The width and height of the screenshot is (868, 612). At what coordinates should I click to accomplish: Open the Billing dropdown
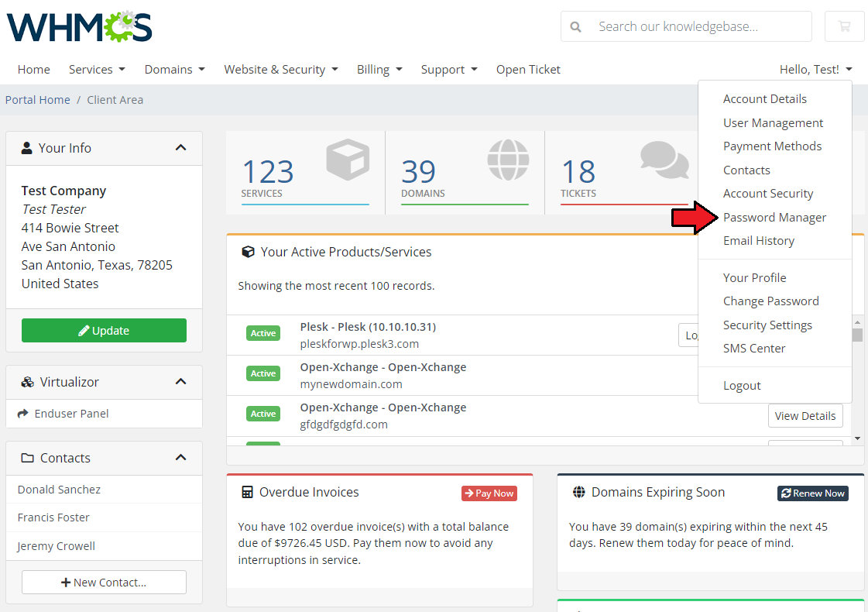pos(379,69)
